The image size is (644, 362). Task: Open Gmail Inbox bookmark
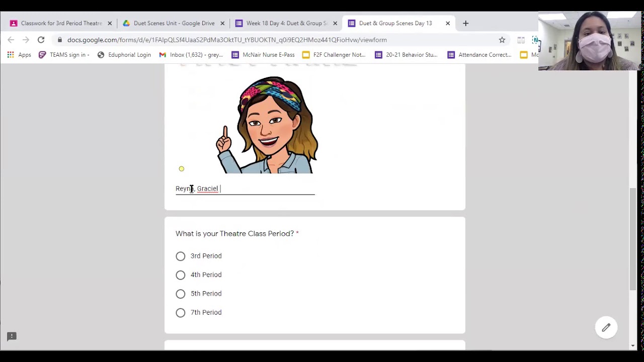tap(191, 55)
